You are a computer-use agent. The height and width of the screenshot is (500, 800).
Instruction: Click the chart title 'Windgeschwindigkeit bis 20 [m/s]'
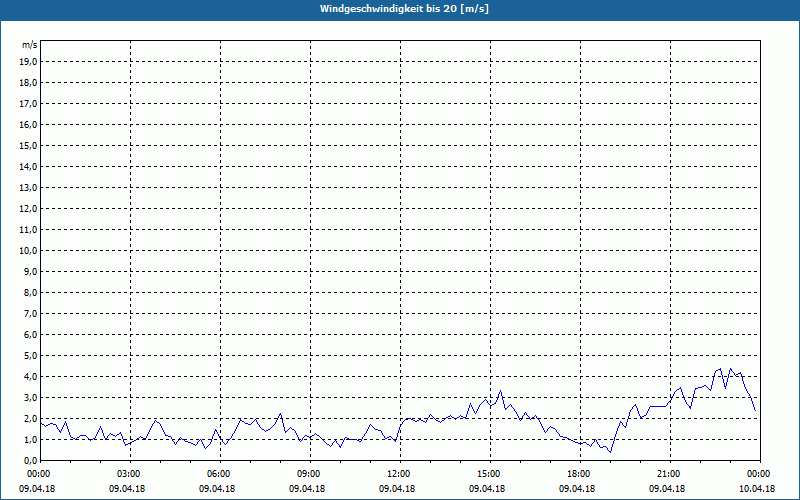tap(404, 9)
